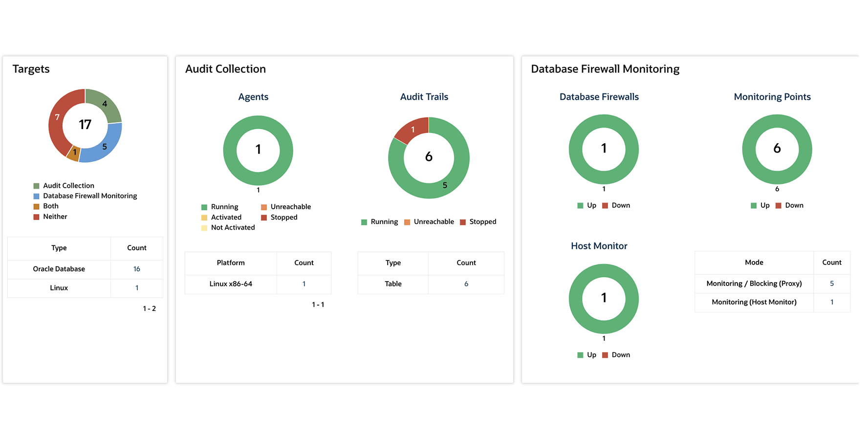Viewport: 868px width, 440px height.
Task: Toggle the Unreachable legend entry under Agents
Action: point(263,206)
